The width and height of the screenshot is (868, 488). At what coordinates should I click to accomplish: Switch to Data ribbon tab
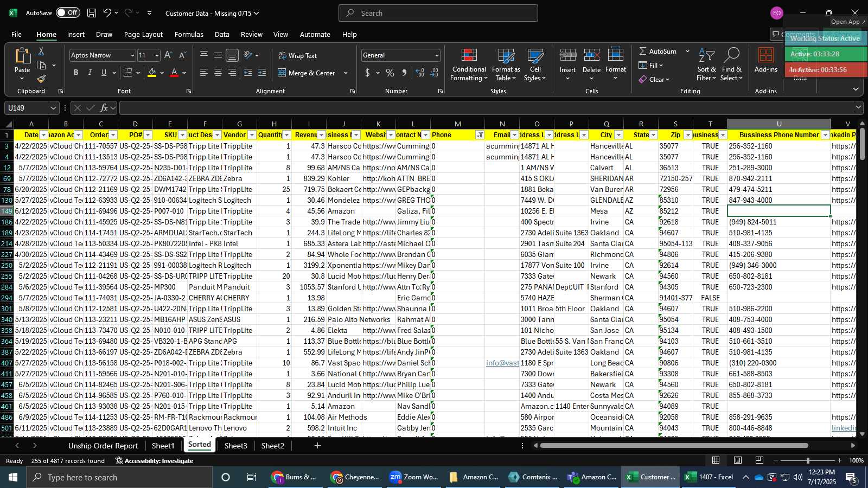pyautogui.click(x=222, y=34)
